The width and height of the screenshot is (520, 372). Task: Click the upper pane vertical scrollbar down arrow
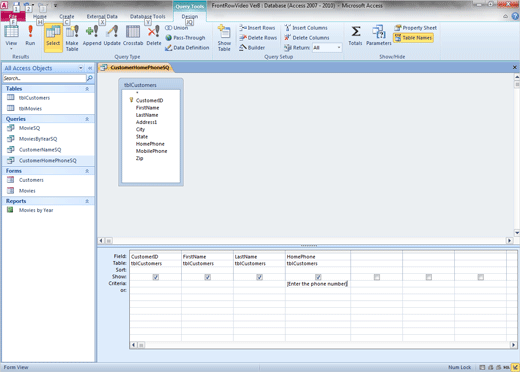[517, 233]
